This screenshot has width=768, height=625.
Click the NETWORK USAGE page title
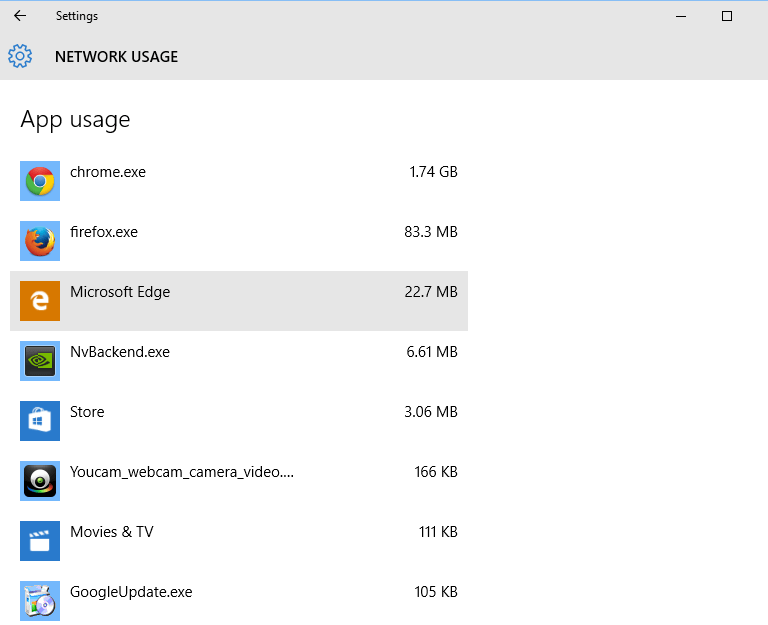click(x=117, y=57)
